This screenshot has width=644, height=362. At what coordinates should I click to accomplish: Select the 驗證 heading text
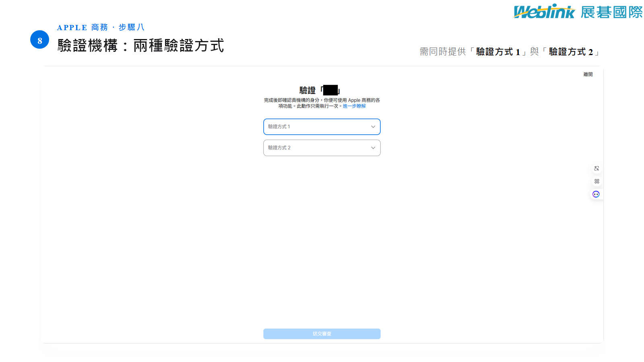308,90
